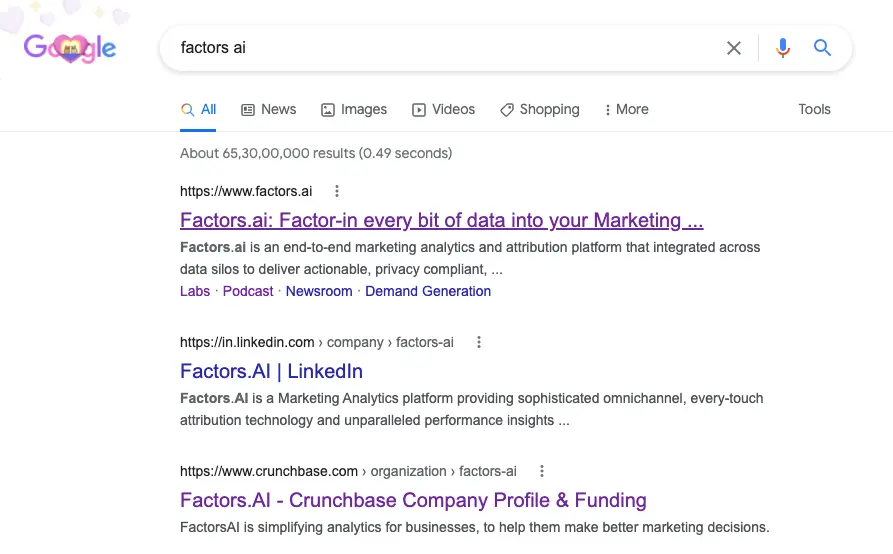Viewport: 893px width, 554px height.
Task: Open the Factors.ai main result link
Action: coord(441,220)
